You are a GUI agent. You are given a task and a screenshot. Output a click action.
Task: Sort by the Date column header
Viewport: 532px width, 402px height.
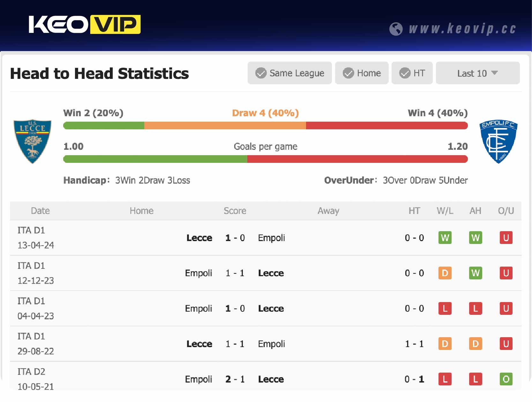click(x=40, y=211)
